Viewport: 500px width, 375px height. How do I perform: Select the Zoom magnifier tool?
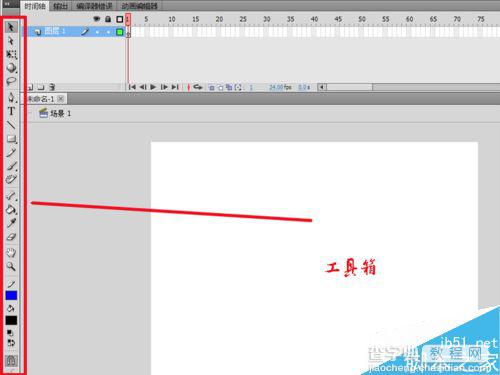tap(11, 266)
